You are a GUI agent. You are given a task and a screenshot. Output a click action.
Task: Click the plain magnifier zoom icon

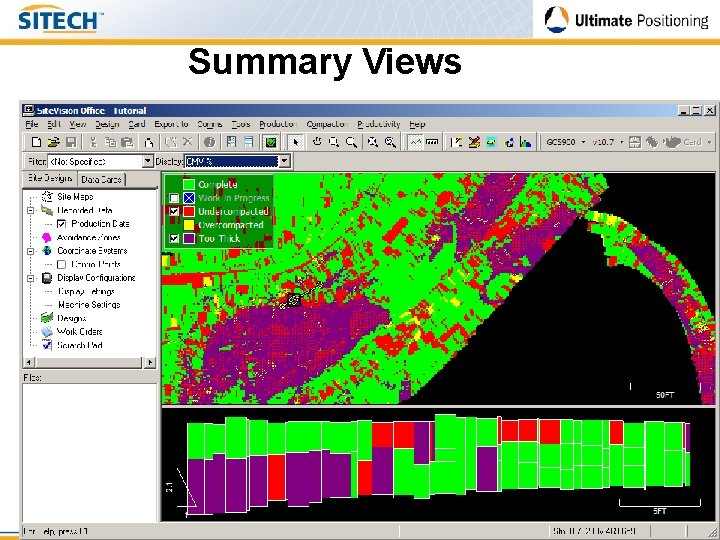click(351, 142)
